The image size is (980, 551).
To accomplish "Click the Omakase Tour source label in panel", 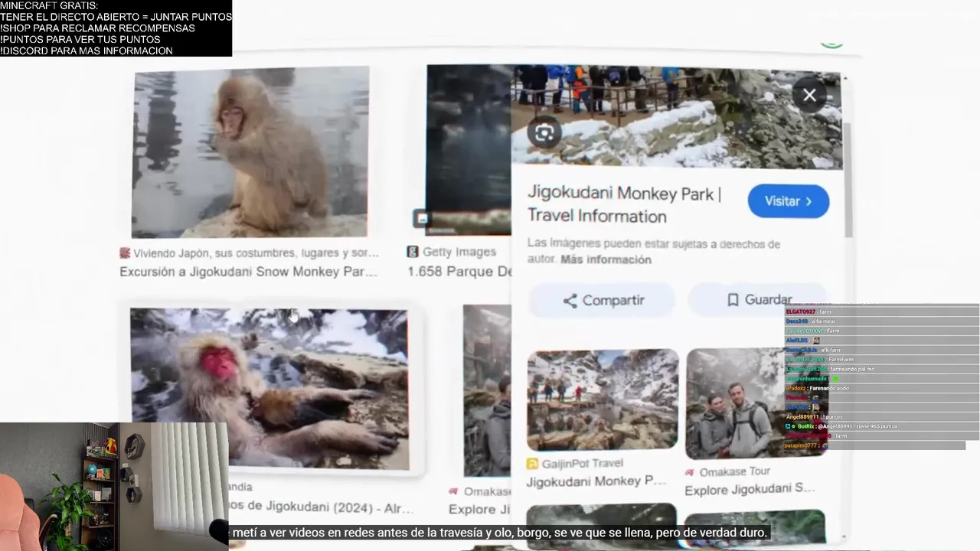I will (x=734, y=472).
